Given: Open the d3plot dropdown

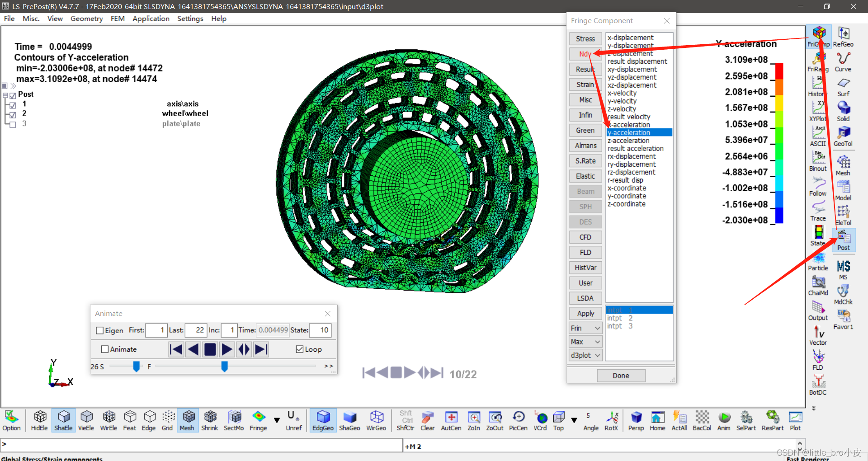Looking at the screenshot, I should pyautogui.click(x=585, y=355).
